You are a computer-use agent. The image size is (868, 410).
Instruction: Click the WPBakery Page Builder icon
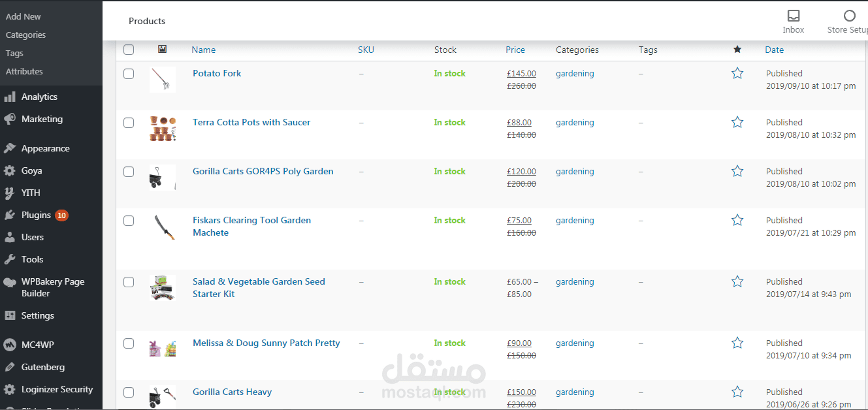(x=10, y=282)
